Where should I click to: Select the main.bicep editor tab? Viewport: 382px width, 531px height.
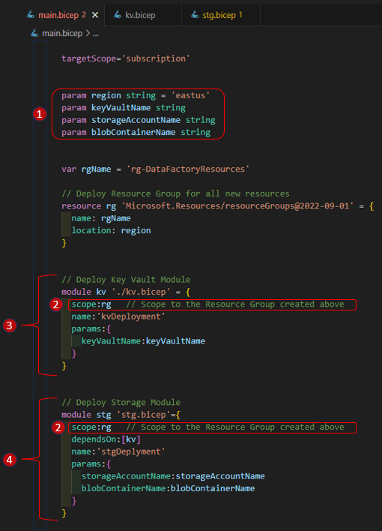coord(62,15)
